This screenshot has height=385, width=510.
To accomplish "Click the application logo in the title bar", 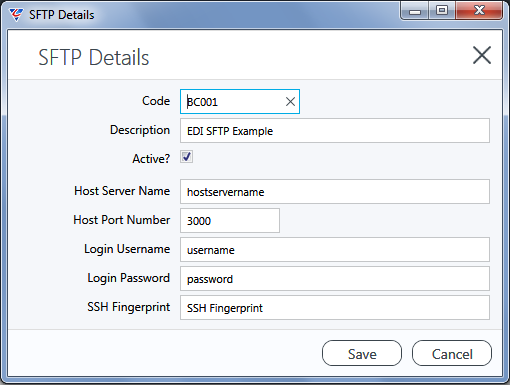I will point(16,15).
